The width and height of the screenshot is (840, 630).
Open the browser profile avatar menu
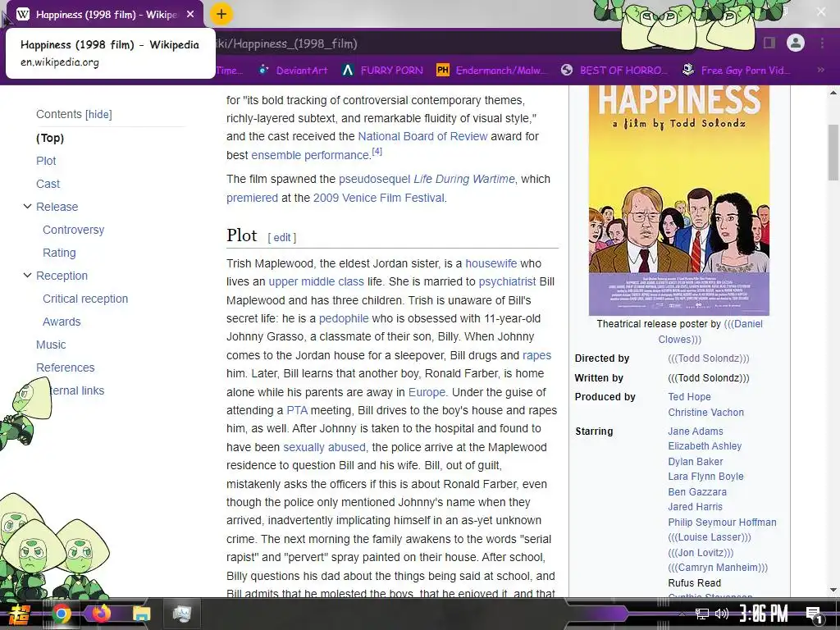tap(796, 43)
